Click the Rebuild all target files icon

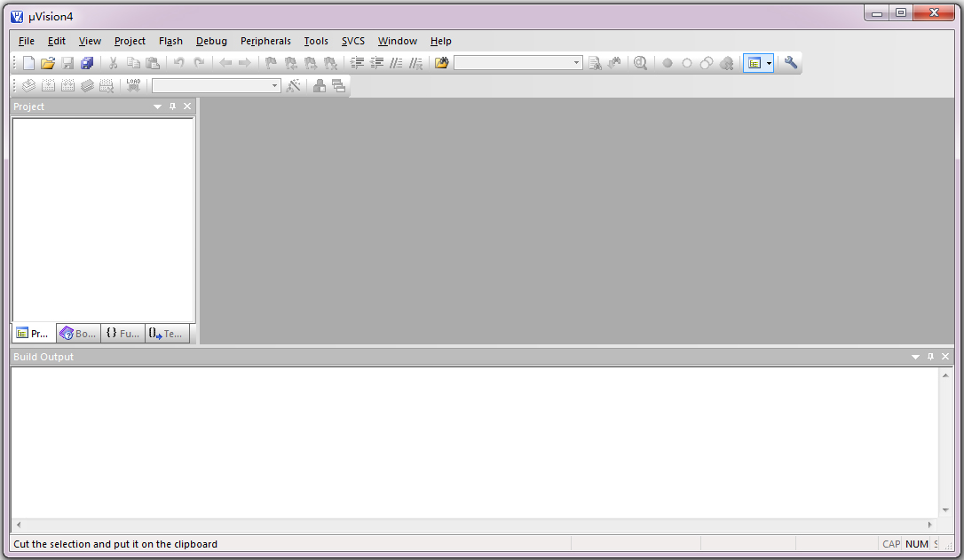coord(67,85)
